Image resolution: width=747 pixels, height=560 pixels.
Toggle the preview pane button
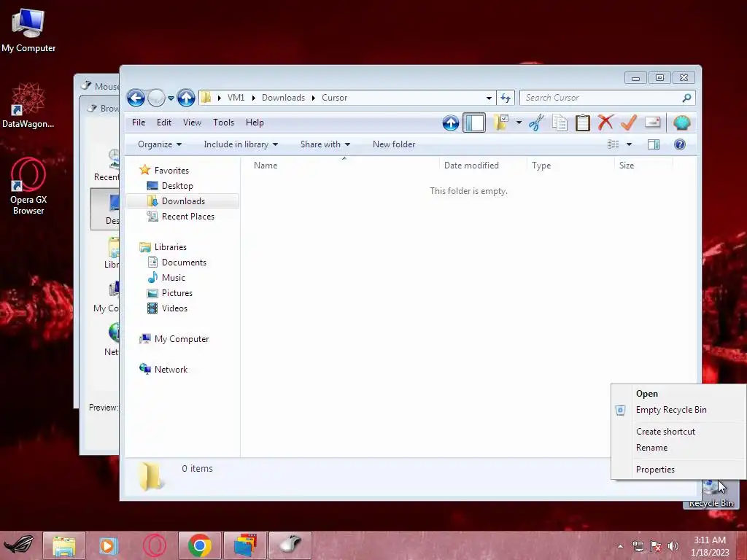coord(654,144)
